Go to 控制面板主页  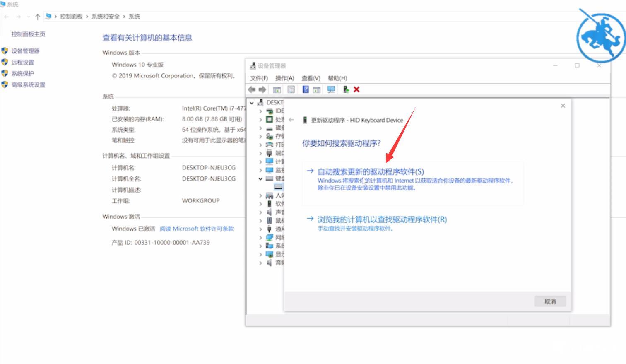tap(28, 34)
